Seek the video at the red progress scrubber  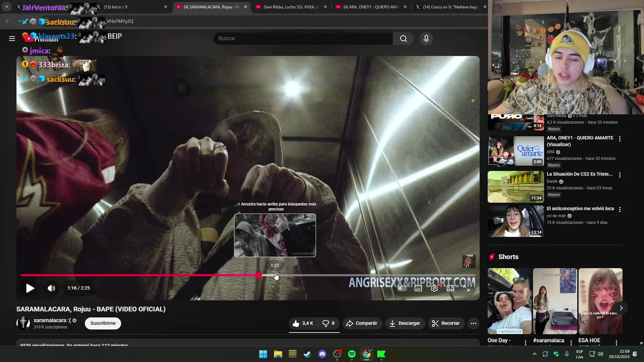(x=259, y=276)
